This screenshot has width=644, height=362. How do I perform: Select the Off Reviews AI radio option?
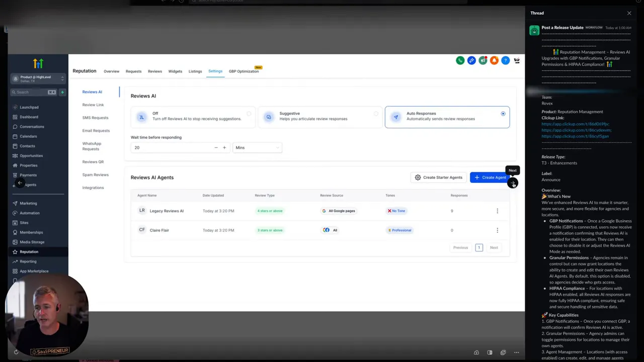pos(249,114)
